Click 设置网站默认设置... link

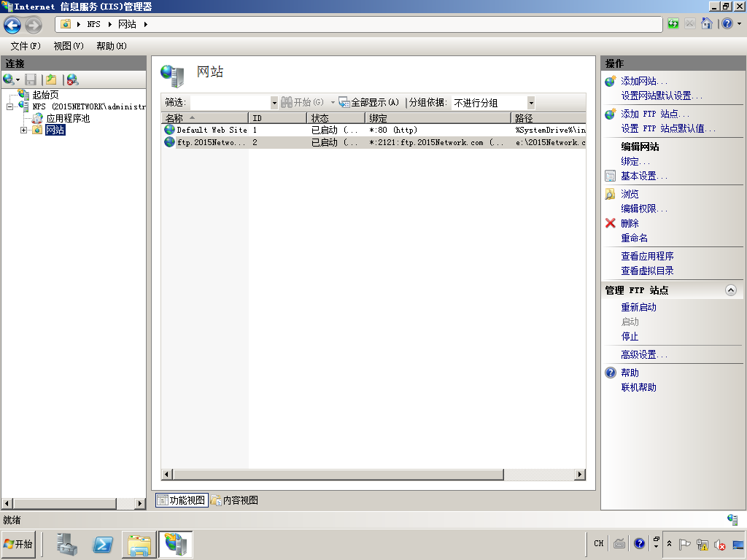(662, 96)
